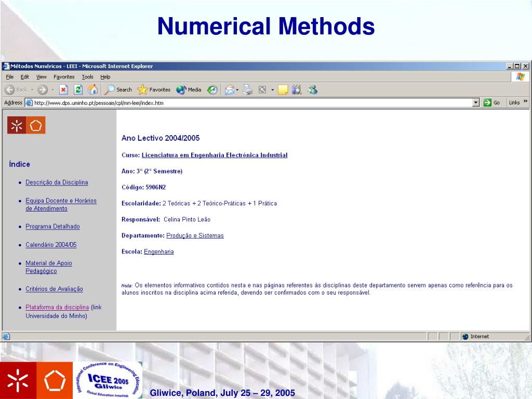Print the page with printer icon
The width and height of the screenshot is (532, 399).
point(248,90)
